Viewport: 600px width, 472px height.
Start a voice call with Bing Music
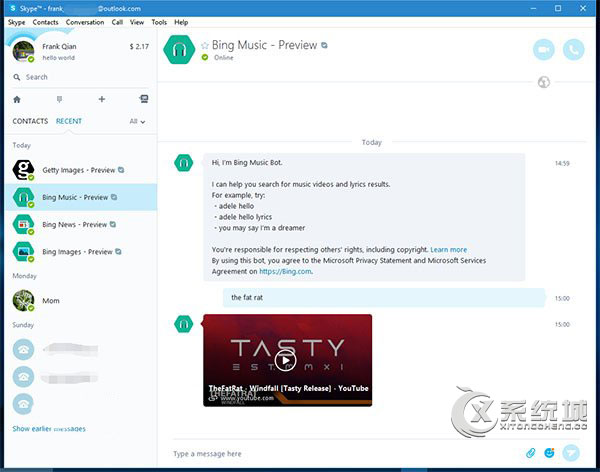[573, 50]
